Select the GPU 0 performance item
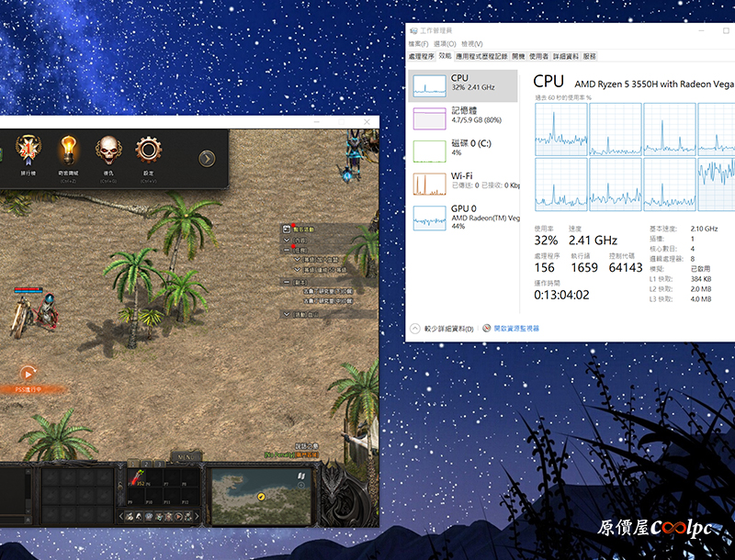 [463, 218]
